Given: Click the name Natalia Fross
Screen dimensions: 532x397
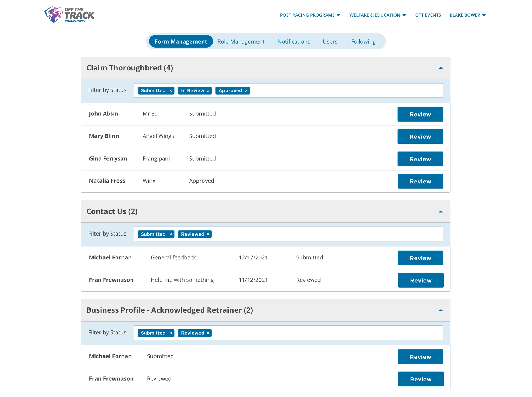Looking at the screenshot, I should [x=107, y=181].
